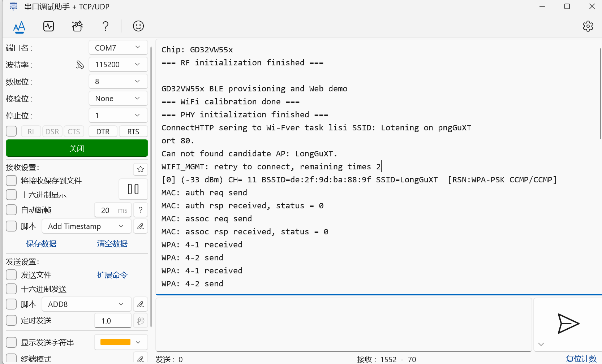Edit the Add Timestamp receive script
Viewport: 602px width, 364px height.
tap(141, 226)
